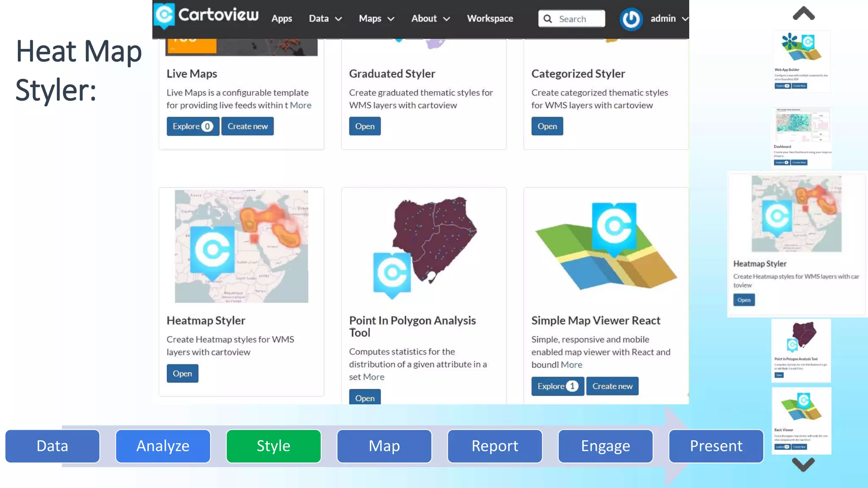Go to previous slide with up chevron
The image size is (868, 488).
[804, 14]
